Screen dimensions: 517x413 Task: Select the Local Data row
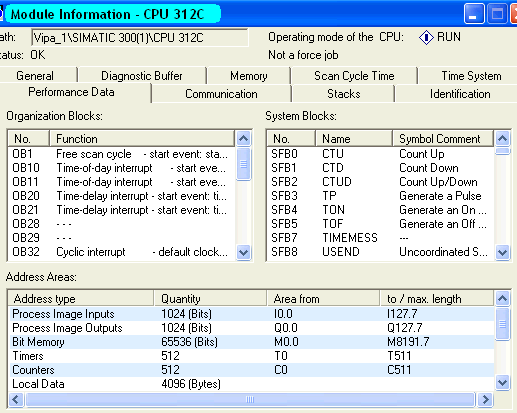click(251, 384)
